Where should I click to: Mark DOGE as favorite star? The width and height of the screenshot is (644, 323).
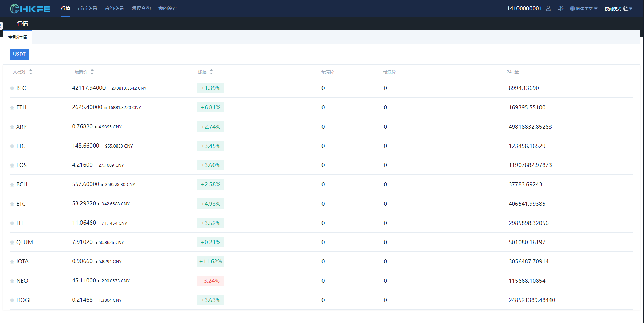pyautogui.click(x=12, y=300)
